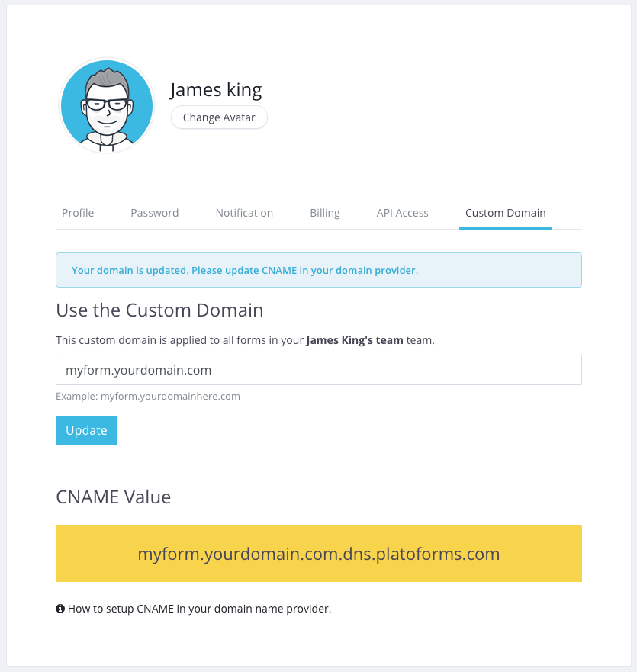This screenshot has width=637, height=672.
Task: Click the example domain hint text
Action: (x=148, y=397)
